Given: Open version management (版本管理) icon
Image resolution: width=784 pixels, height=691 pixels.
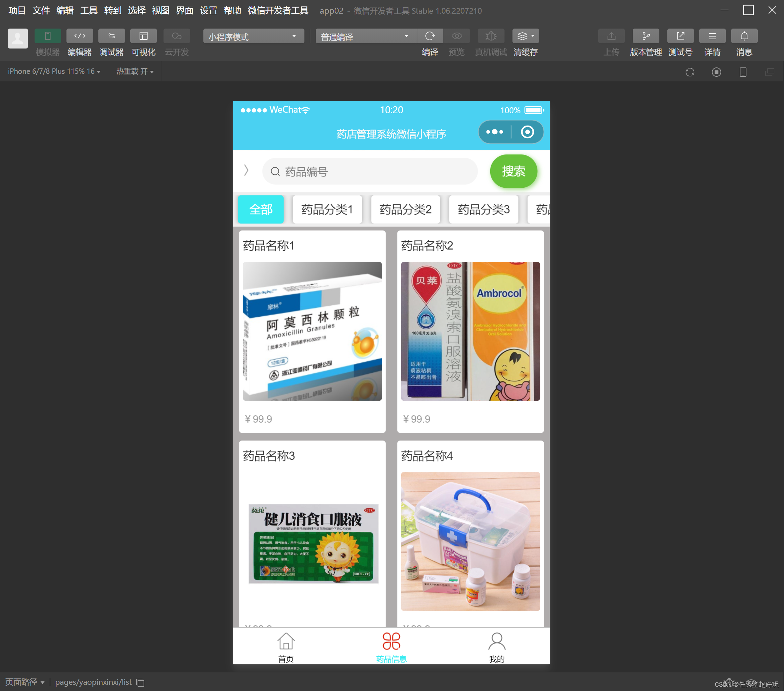Looking at the screenshot, I should (646, 36).
